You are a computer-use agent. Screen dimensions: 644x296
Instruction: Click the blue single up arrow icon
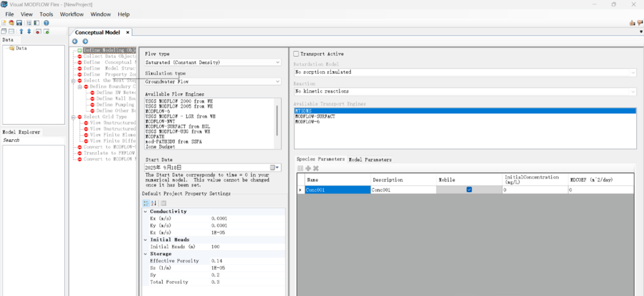tap(21, 31)
